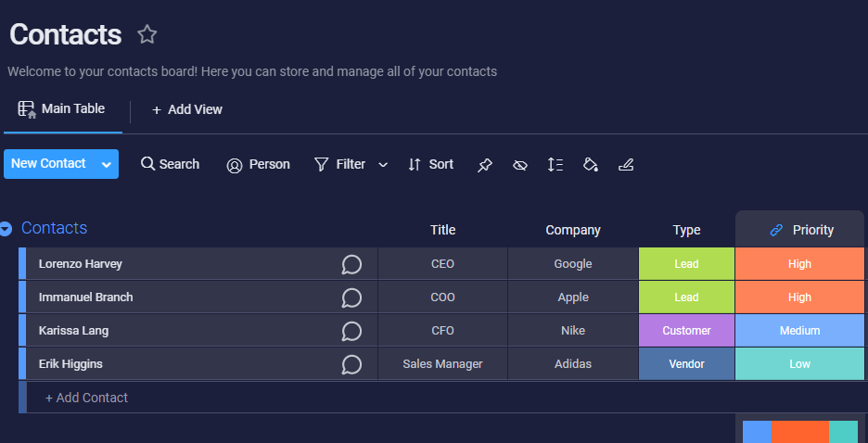
Task: Click the board description welcome text
Action: click(x=252, y=71)
